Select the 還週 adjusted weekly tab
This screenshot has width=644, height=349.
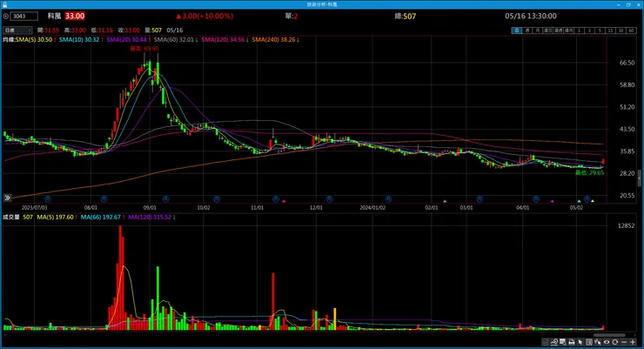point(558,30)
